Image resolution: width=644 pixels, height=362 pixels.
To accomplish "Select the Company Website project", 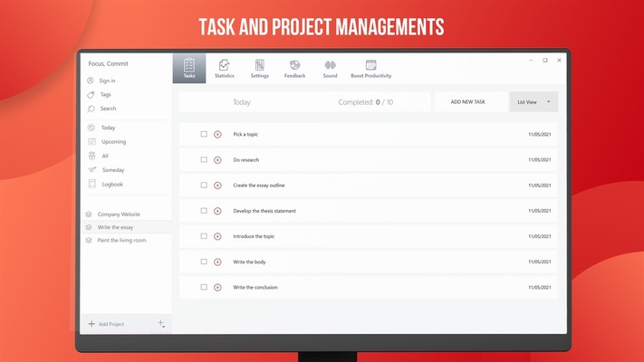I will pos(119,214).
